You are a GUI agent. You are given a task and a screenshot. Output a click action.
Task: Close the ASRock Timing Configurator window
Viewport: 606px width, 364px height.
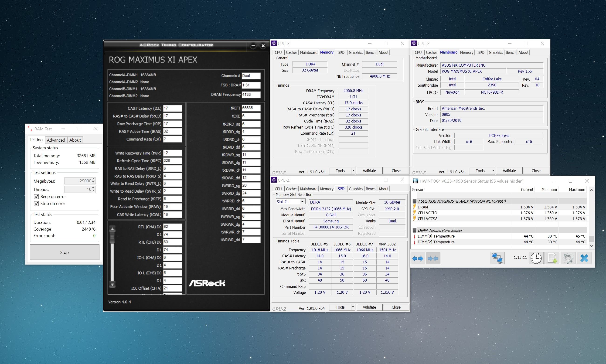pyautogui.click(x=263, y=46)
